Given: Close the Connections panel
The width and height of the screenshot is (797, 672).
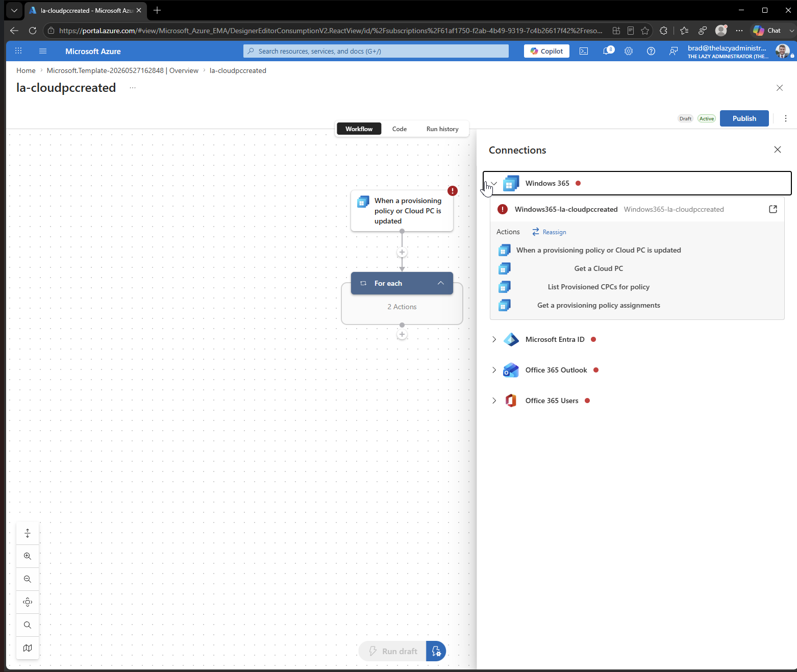Looking at the screenshot, I should [x=778, y=150].
